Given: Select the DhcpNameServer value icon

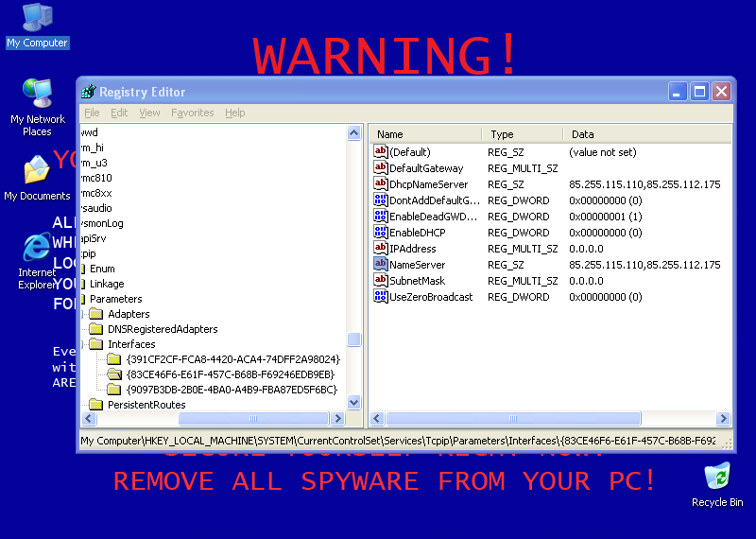Looking at the screenshot, I should [x=381, y=183].
